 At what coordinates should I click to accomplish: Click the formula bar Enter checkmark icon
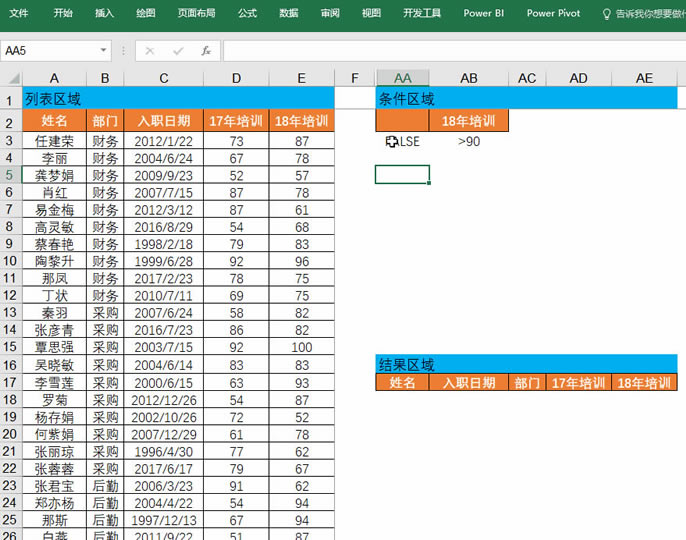coord(178,51)
